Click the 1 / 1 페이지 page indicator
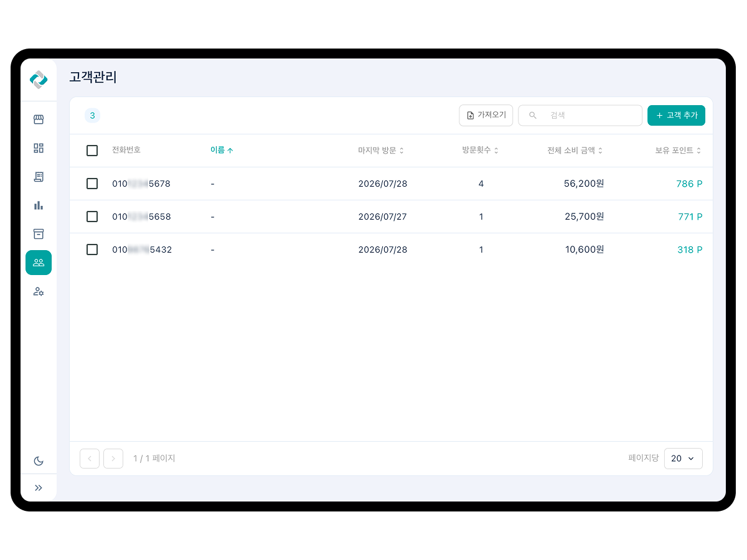 tap(154, 459)
